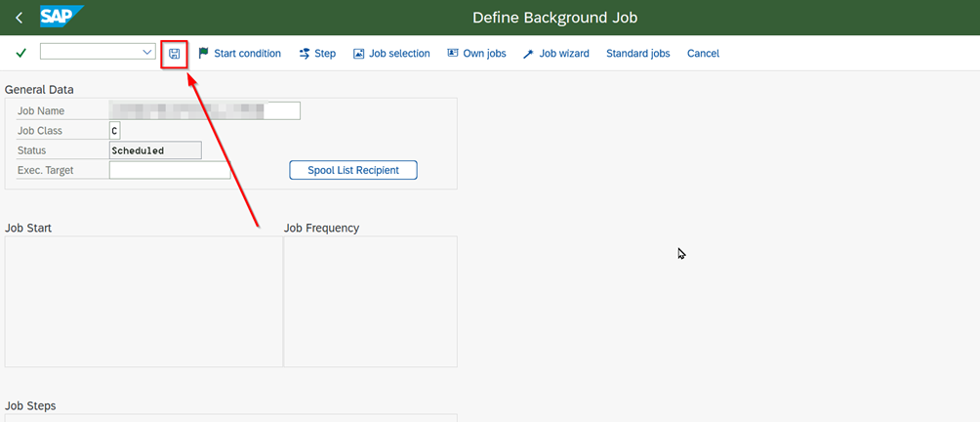
Task: Show Own jobs from the toolbar
Action: tap(476, 54)
